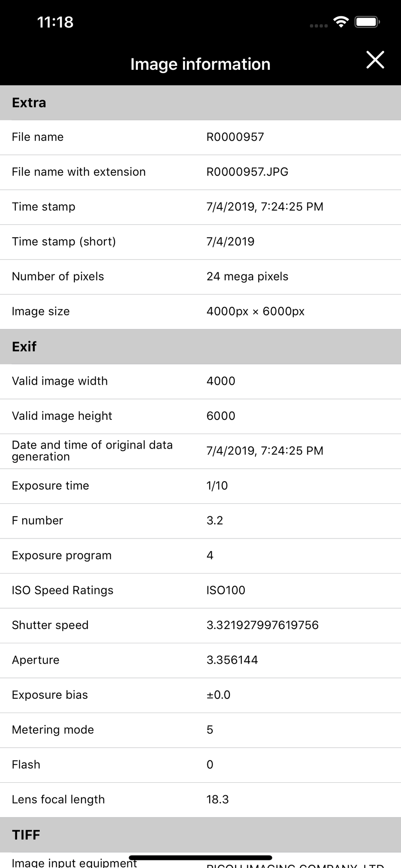Tap the Aperture row

tap(200, 660)
